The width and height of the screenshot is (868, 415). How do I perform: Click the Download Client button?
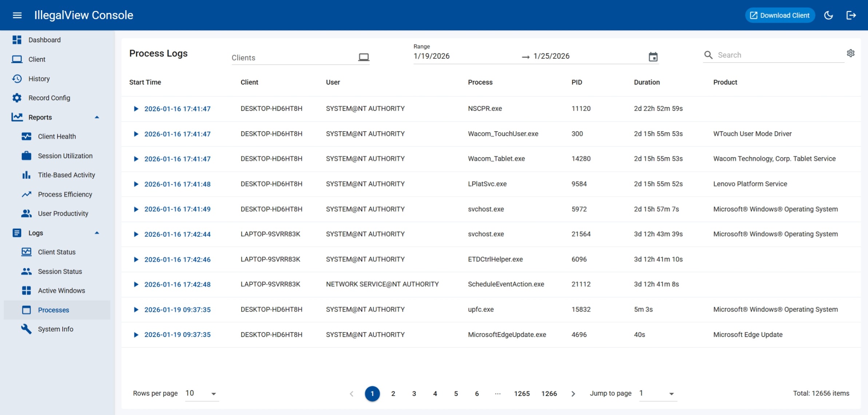pyautogui.click(x=780, y=15)
